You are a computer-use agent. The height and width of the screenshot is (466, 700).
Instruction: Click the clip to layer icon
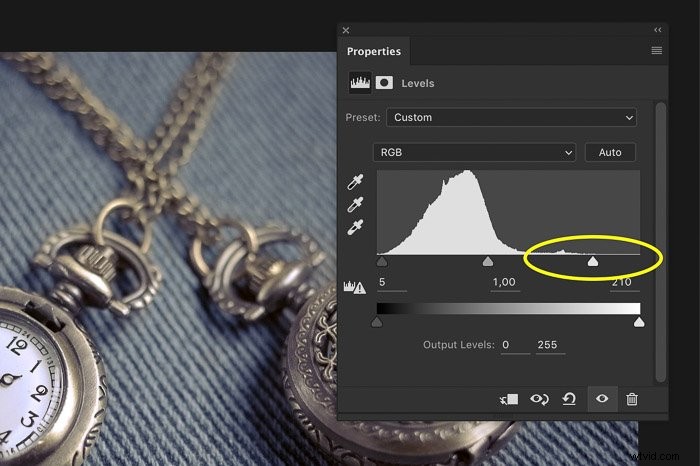509,399
